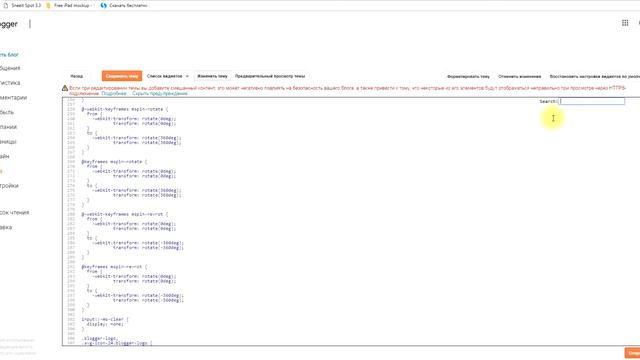Open the Прибыль section in the sidebar
640x360 pixels.
pyautogui.click(x=7, y=112)
